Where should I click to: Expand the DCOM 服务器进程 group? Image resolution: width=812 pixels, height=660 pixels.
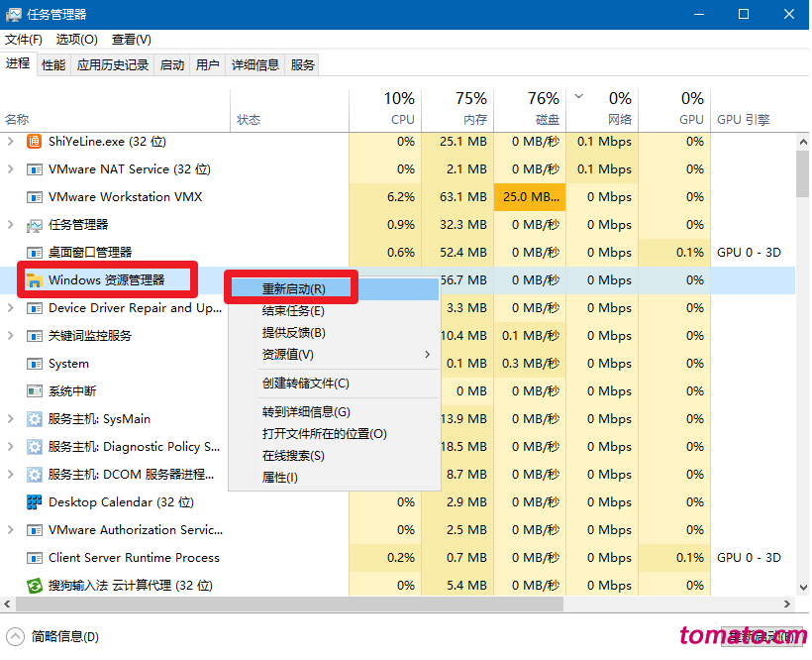(x=10, y=475)
